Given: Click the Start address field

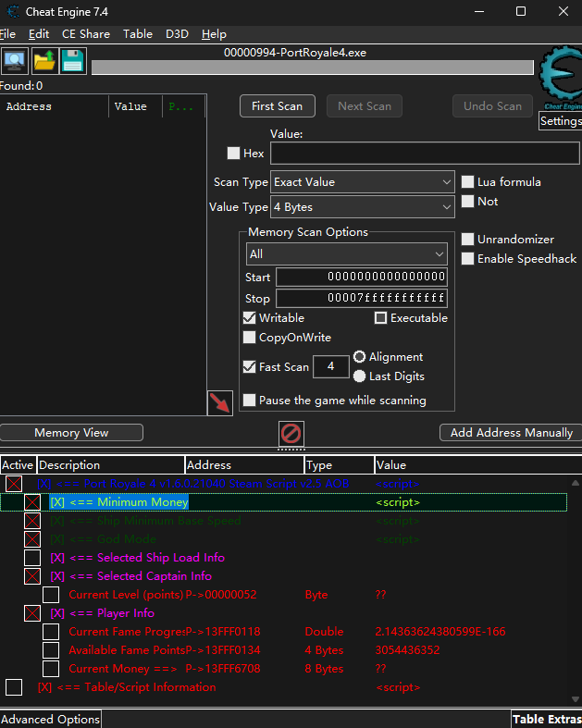Looking at the screenshot, I should click(x=362, y=278).
